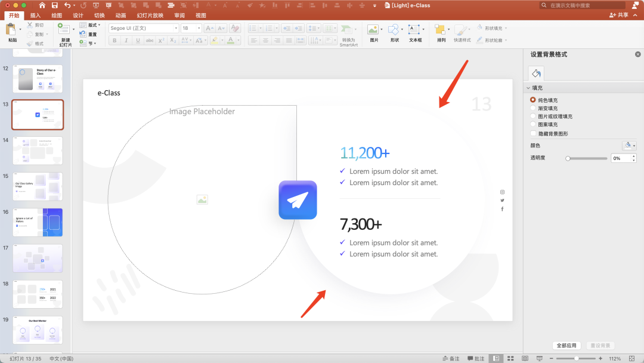644x363 pixels.
Task: Switch to the 切换 transitions tab
Action: [100, 15]
